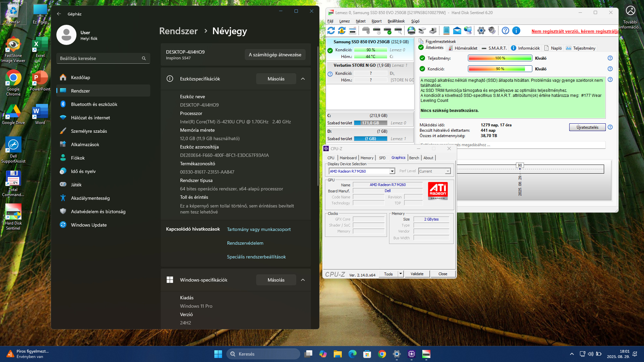The width and height of the screenshot is (644, 362).
Task: Open CPU-Z Tools dropdown arrow
Action: pos(400,274)
